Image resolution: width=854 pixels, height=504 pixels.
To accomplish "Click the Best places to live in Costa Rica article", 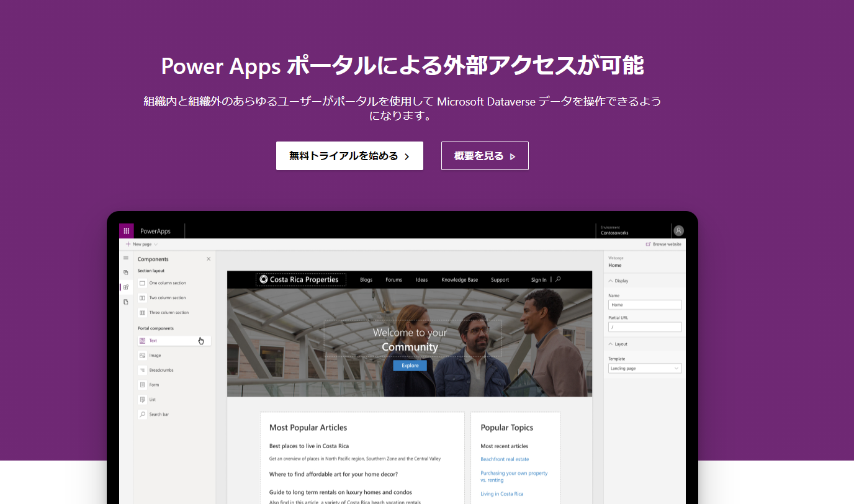I will [x=309, y=446].
